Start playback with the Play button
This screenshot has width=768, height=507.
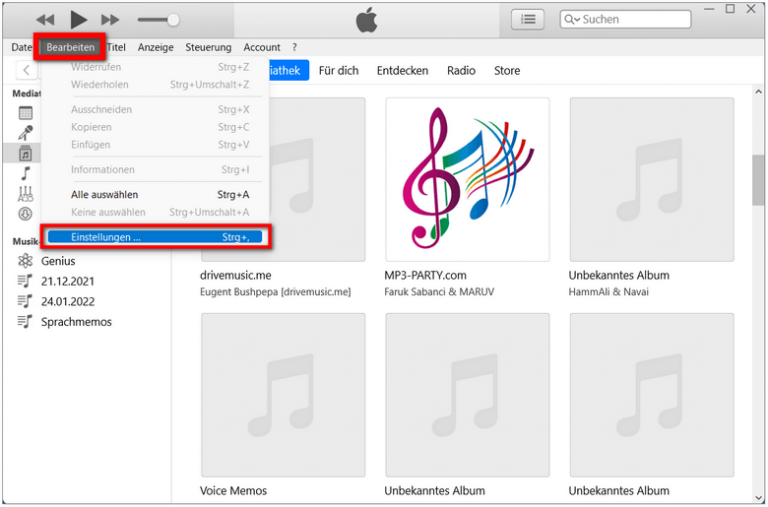[78, 20]
